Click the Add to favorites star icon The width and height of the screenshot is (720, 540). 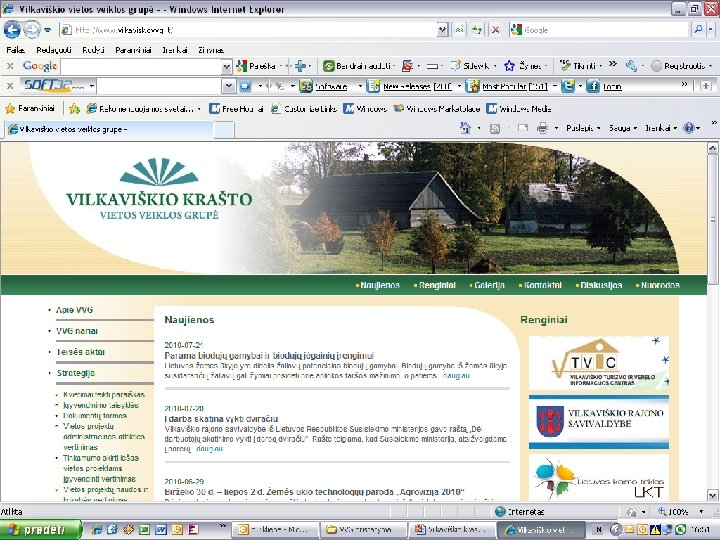74,109
